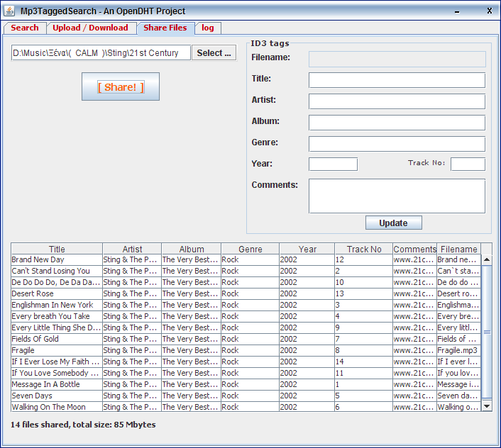501x448 pixels.
Task: Click the Java application icon in title bar
Action: (x=9, y=11)
